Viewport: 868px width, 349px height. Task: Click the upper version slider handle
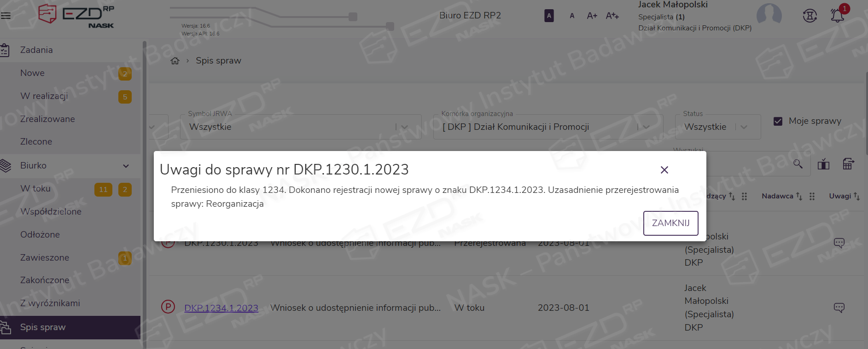[x=353, y=17]
